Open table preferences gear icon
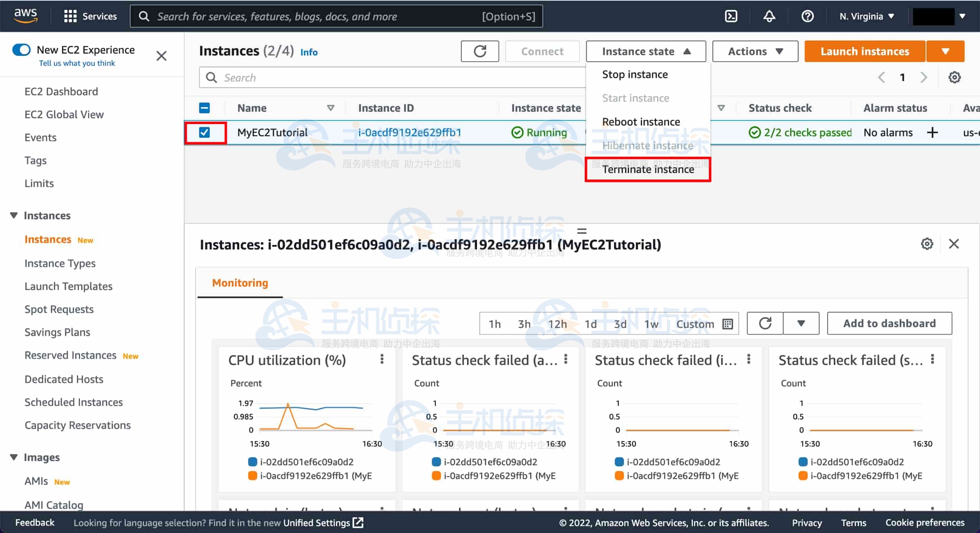The width and height of the screenshot is (980, 533). click(x=954, y=77)
